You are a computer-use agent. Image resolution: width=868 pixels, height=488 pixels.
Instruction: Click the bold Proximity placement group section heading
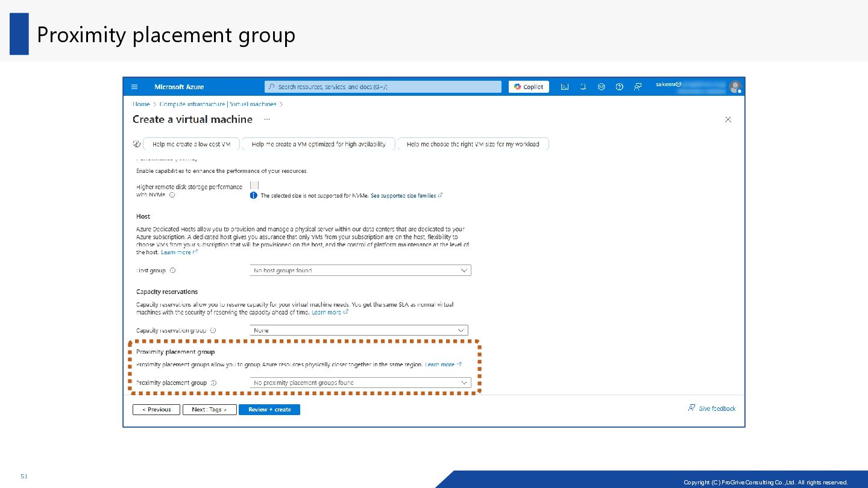(175, 352)
